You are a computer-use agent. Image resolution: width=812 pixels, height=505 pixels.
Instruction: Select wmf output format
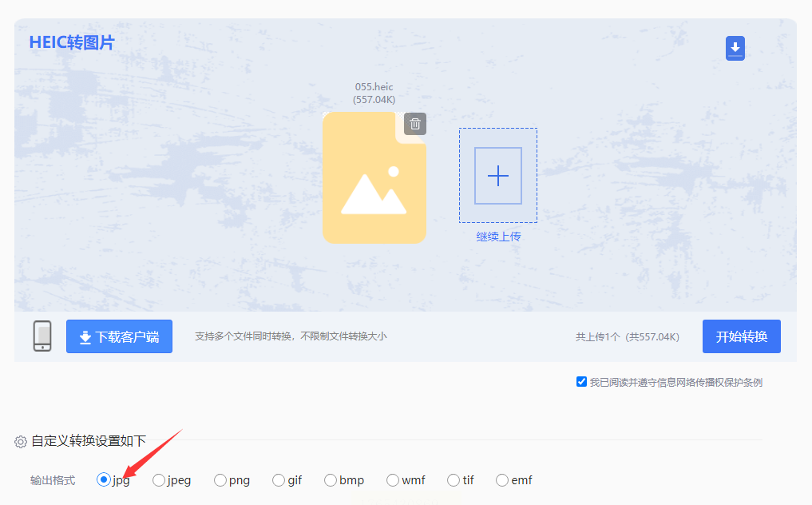[x=393, y=480]
